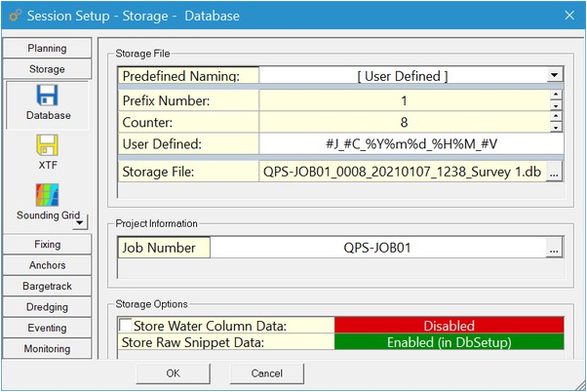
Task: Expand the Predefined Naming dropdown
Action: tap(555, 75)
